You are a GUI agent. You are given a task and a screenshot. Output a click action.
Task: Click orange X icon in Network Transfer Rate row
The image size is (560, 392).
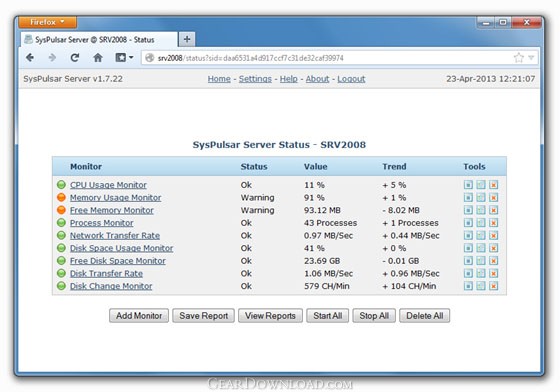(494, 236)
